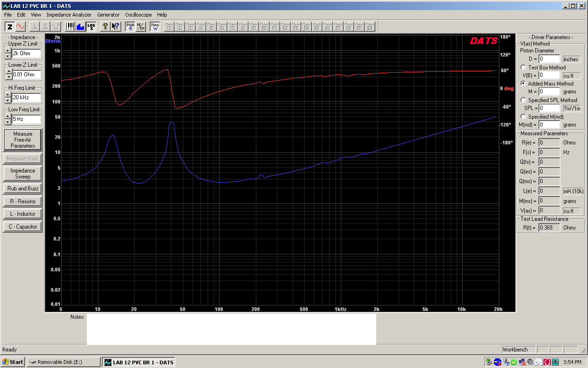Image resolution: width=588 pixels, height=368 pixels.
Task: Select the Mem 5 memory slot icon
Action: [211, 27]
